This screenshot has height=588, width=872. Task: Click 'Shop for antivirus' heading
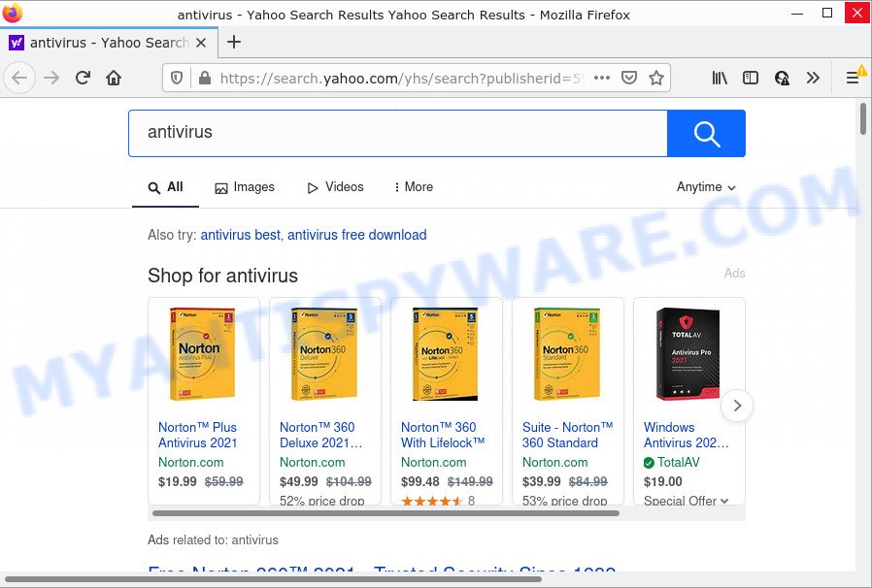[222, 276]
